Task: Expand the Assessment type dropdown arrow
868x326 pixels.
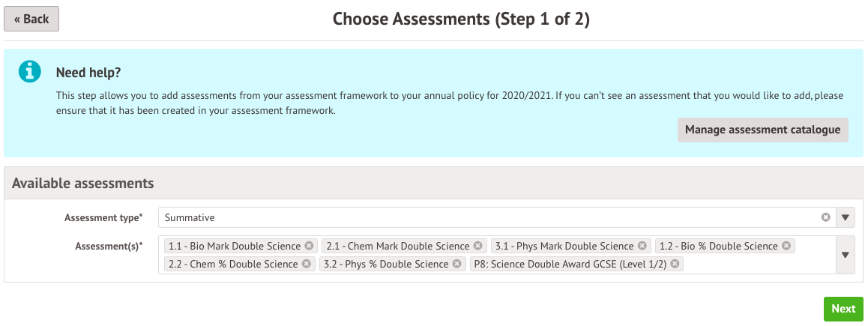Action: 845,217
